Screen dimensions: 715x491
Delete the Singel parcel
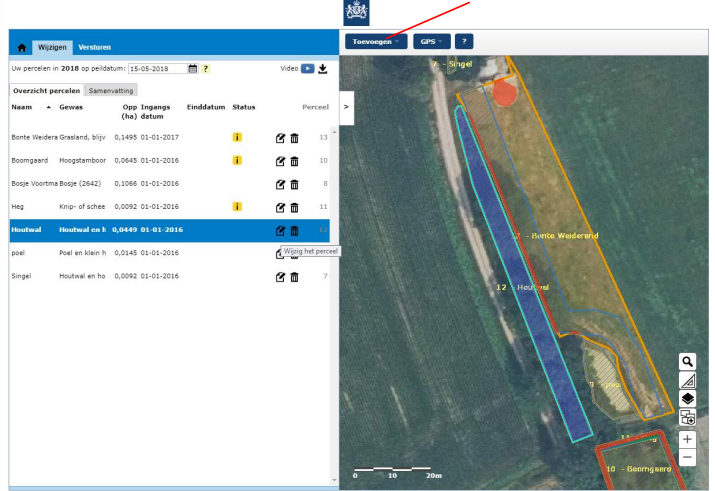click(294, 277)
